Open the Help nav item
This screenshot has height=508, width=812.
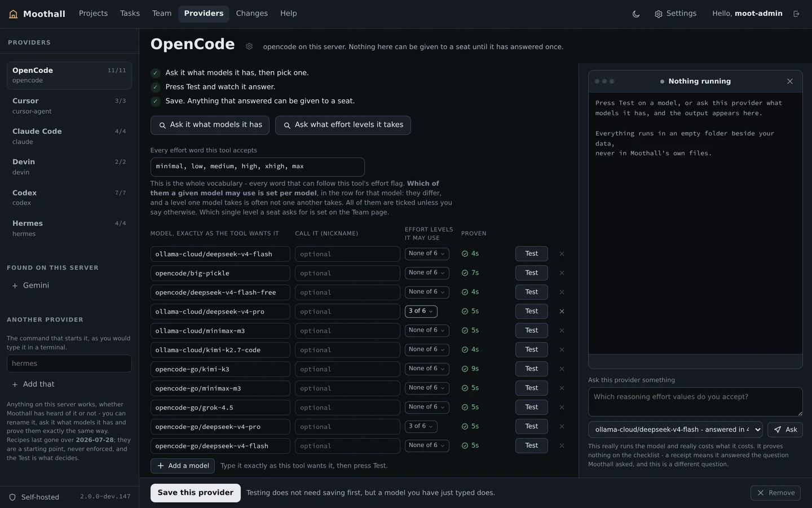click(x=288, y=14)
